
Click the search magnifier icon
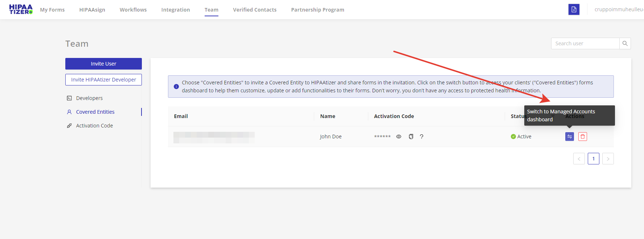click(x=625, y=43)
